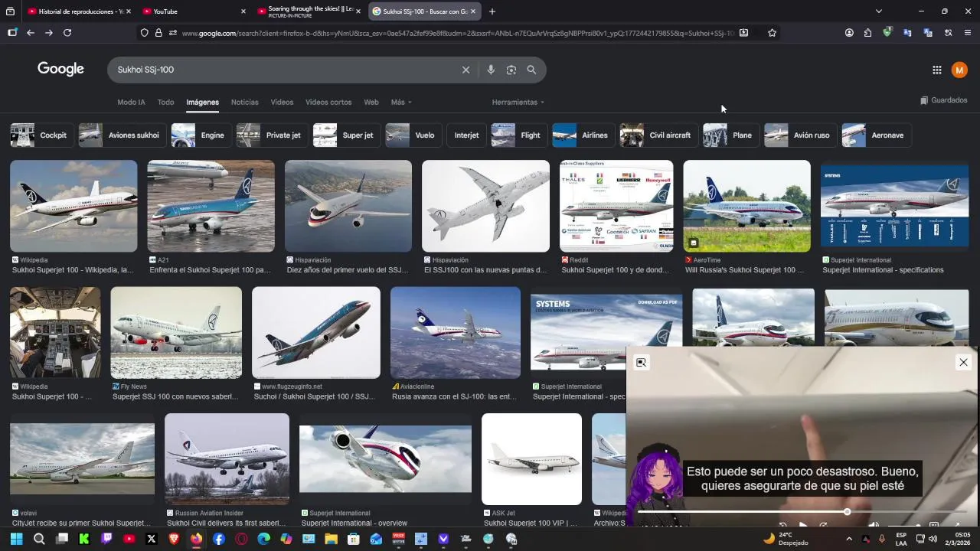Image resolution: width=980 pixels, height=551 pixels.
Task: Open the Firefox extensions puzzle icon
Action: click(x=867, y=33)
